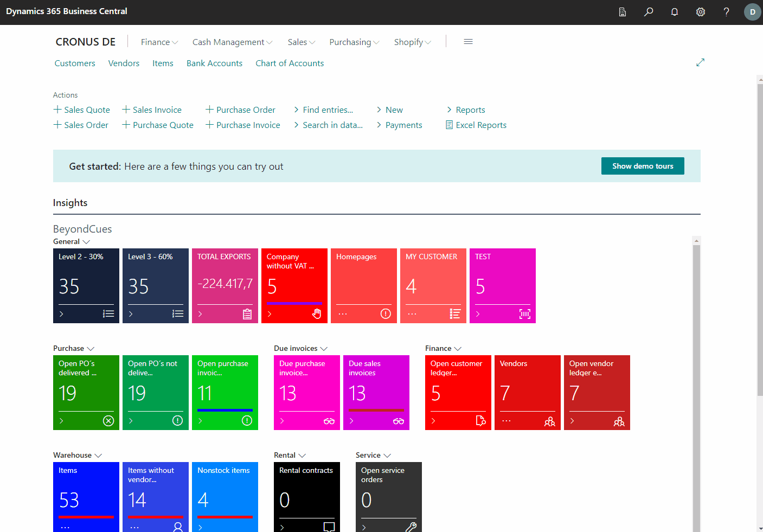Open the search magnifier in top bar

tap(649, 12)
